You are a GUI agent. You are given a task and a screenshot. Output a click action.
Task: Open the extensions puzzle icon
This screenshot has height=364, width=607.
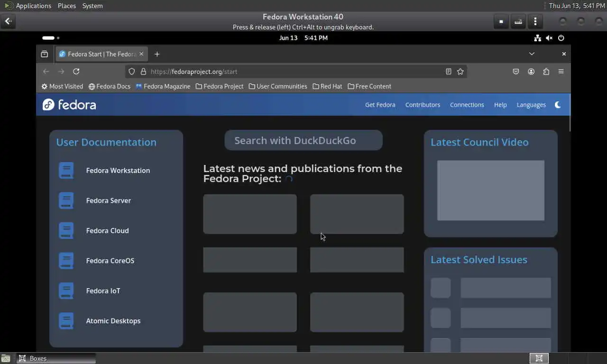click(x=546, y=72)
